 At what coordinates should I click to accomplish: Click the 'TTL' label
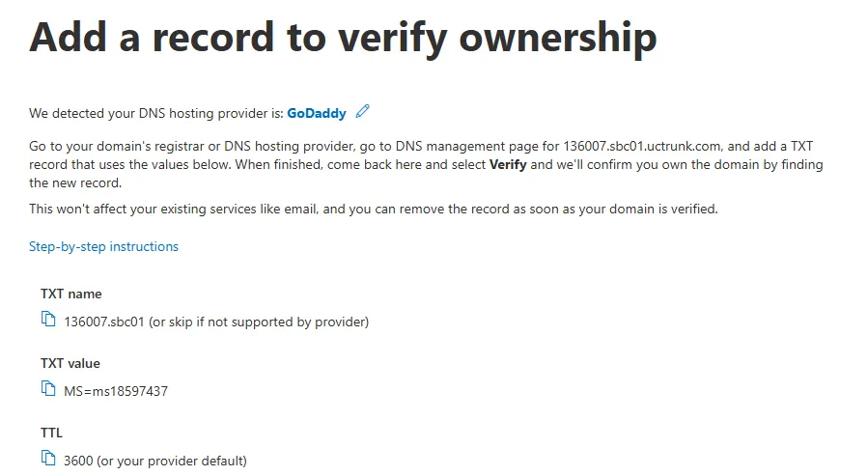(x=51, y=433)
